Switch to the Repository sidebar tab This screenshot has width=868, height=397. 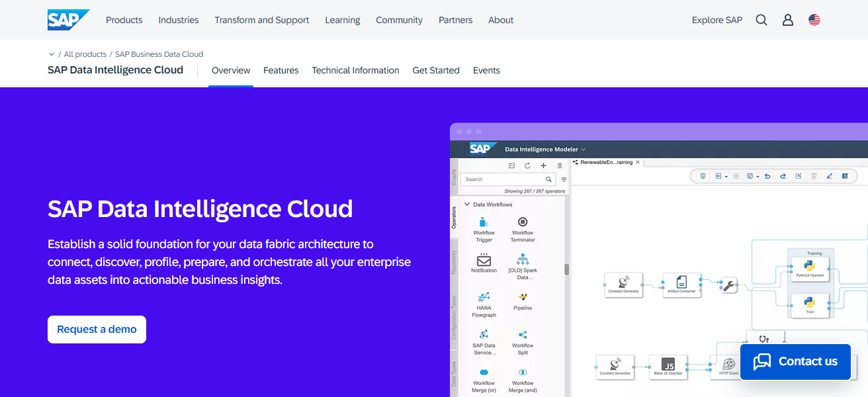pyautogui.click(x=454, y=262)
